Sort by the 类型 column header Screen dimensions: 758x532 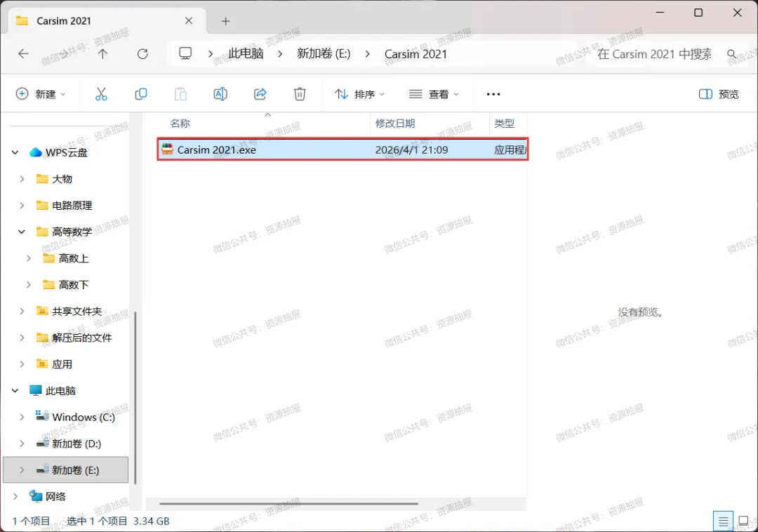(504, 124)
